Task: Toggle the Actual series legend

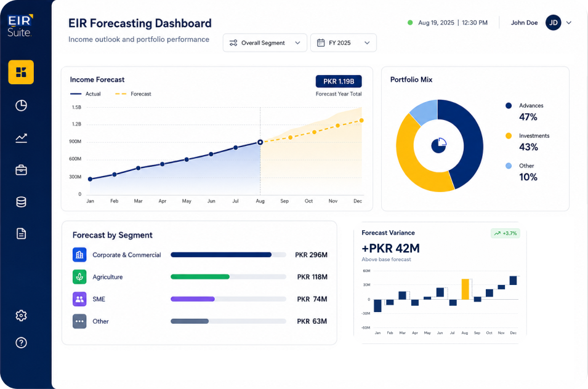Action: click(86, 94)
